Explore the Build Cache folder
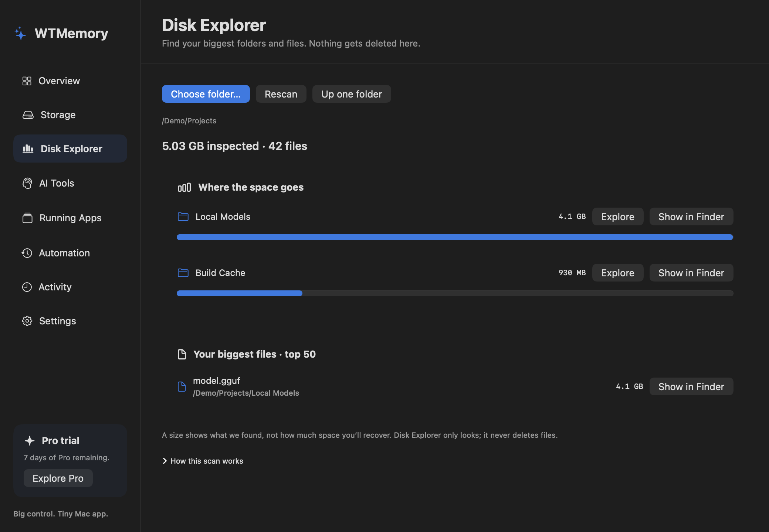This screenshot has width=769, height=532. (618, 273)
